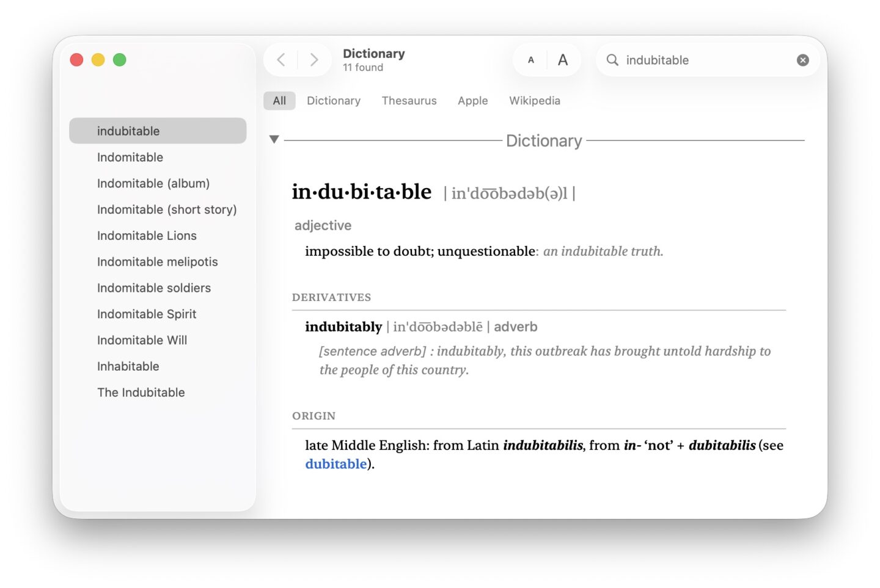880x588 pixels.
Task: Click the yellow minimize traffic light
Action: click(98, 60)
